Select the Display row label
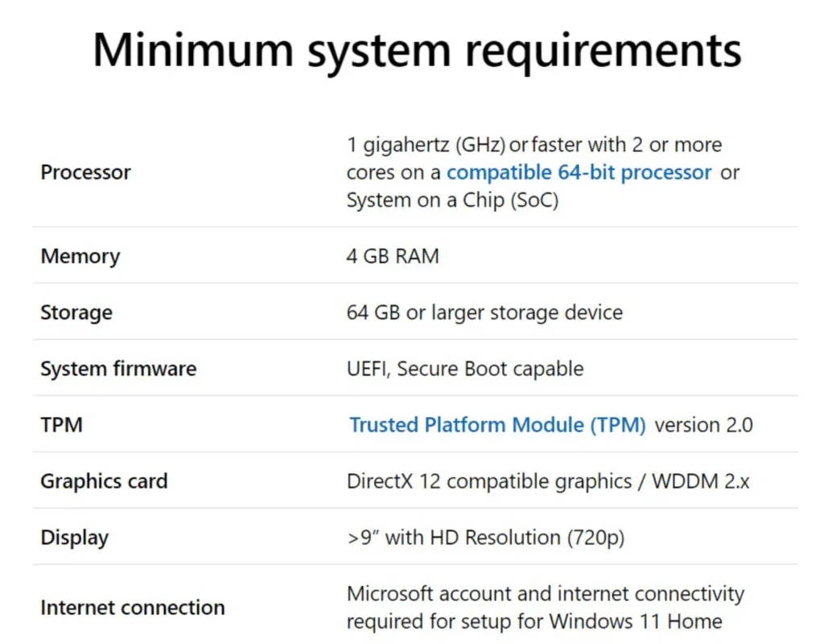824x644 pixels. 75,538
